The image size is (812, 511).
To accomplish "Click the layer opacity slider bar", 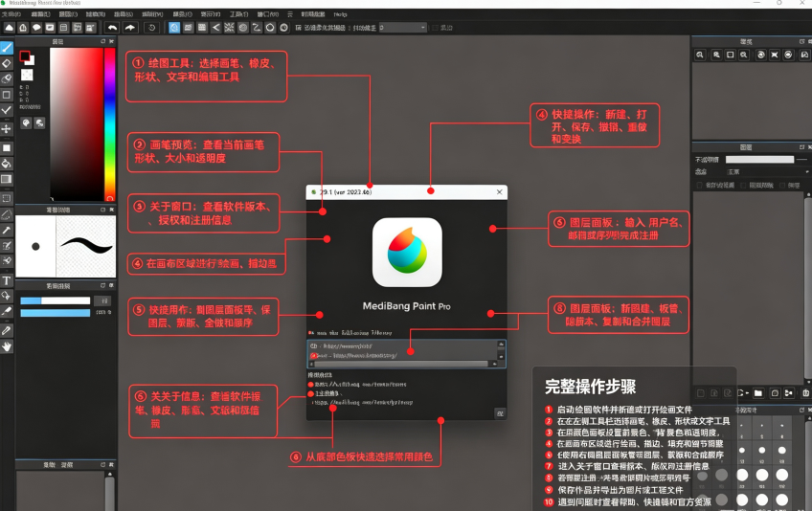I will click(759, 160).
